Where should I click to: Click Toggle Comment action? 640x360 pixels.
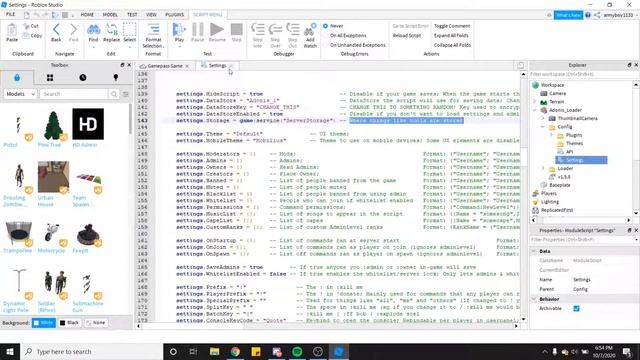coord(452,26)
